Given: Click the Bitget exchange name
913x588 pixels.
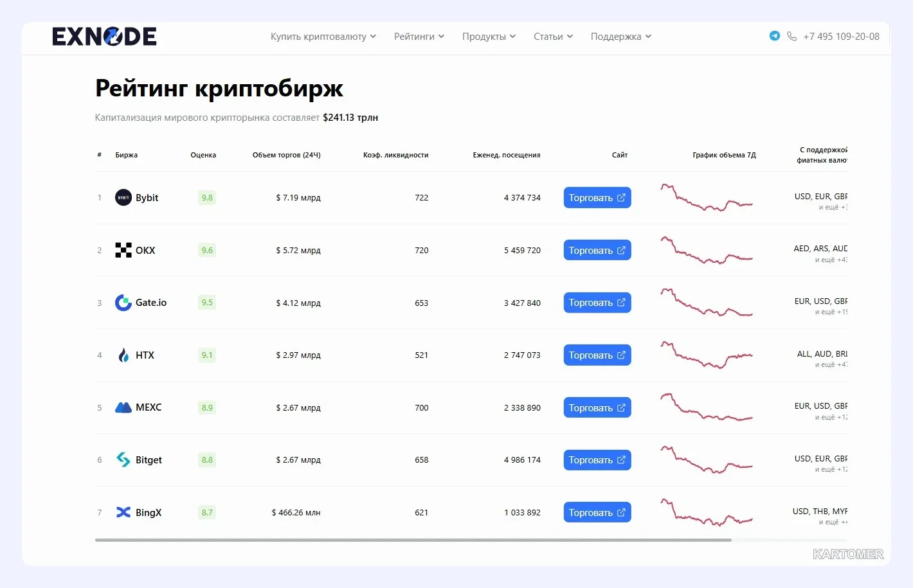Looking at the screenshot, I should (149, 460).
